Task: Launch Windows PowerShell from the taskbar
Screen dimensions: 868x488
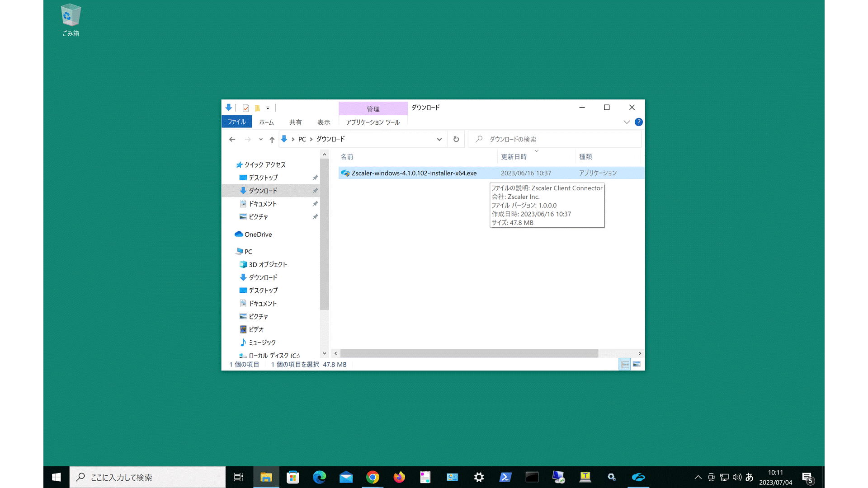Action: tap(505, 477)
